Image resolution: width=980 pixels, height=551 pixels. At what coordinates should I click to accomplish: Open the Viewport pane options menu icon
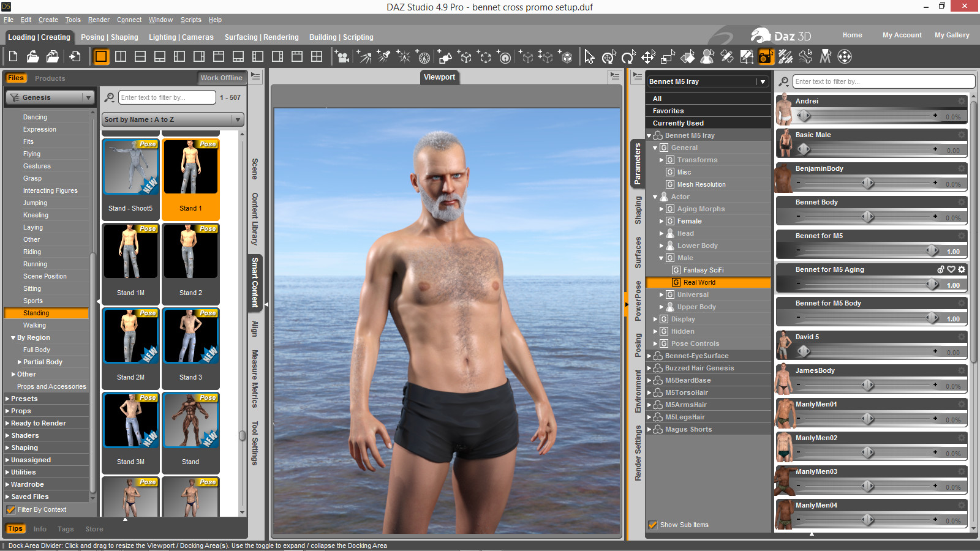(x=615, y=77)
